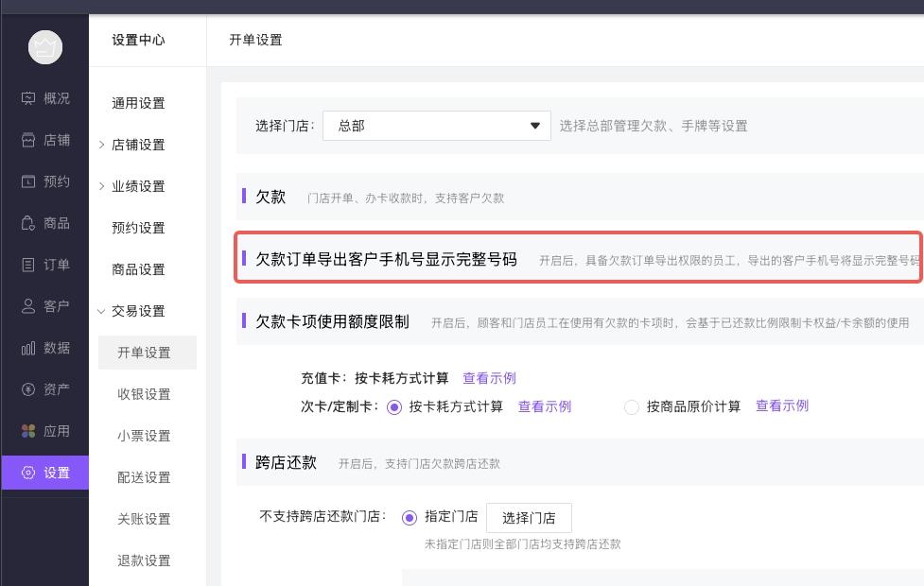
Task: Open the 预约 booking icon
Action: pos(28,181)
